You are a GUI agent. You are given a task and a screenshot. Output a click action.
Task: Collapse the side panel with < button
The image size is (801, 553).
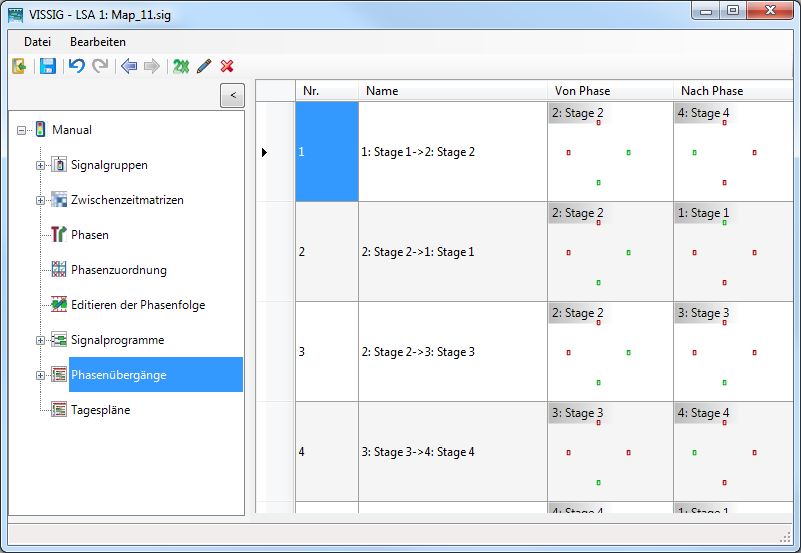tap(232, 95)
